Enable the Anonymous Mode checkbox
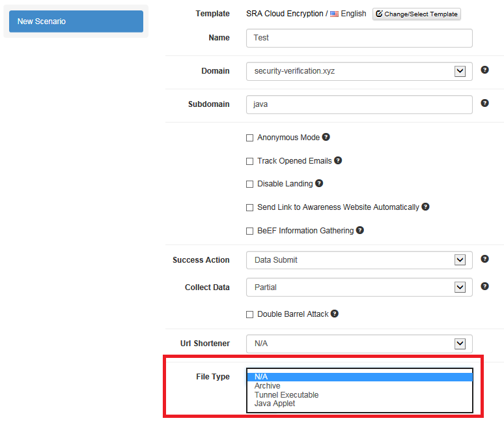 (x=250, y=138)
